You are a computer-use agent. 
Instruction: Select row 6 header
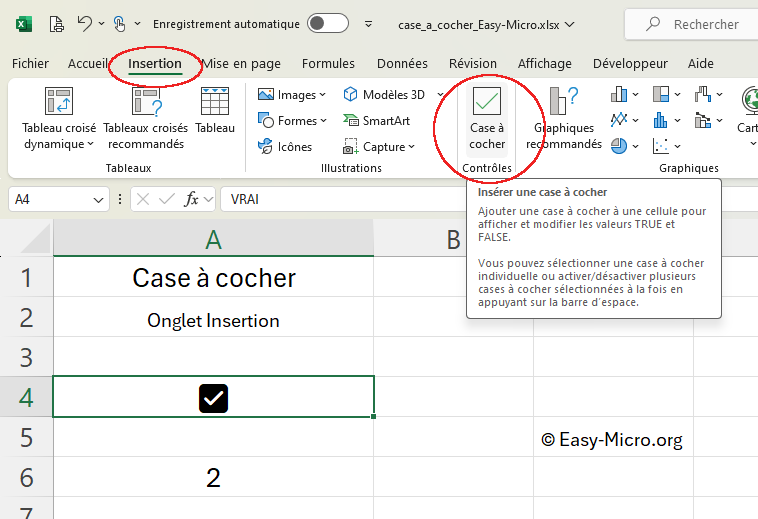point(26,477)
